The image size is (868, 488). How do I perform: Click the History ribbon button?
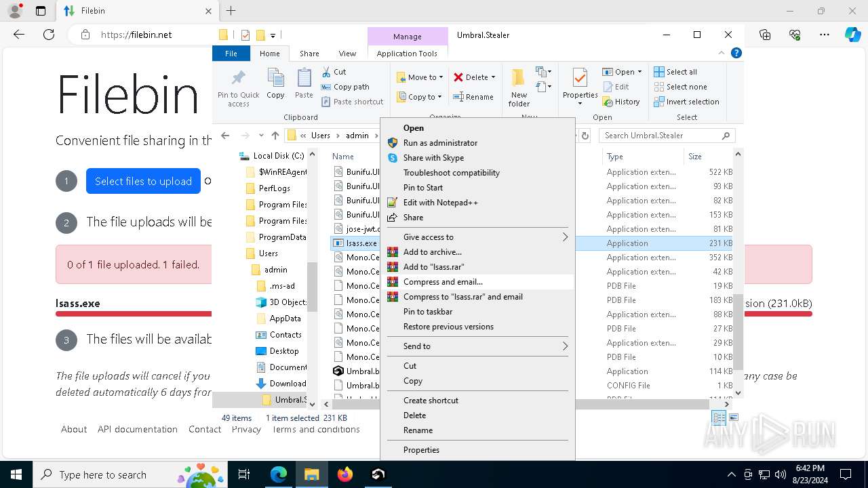[620, 102]
